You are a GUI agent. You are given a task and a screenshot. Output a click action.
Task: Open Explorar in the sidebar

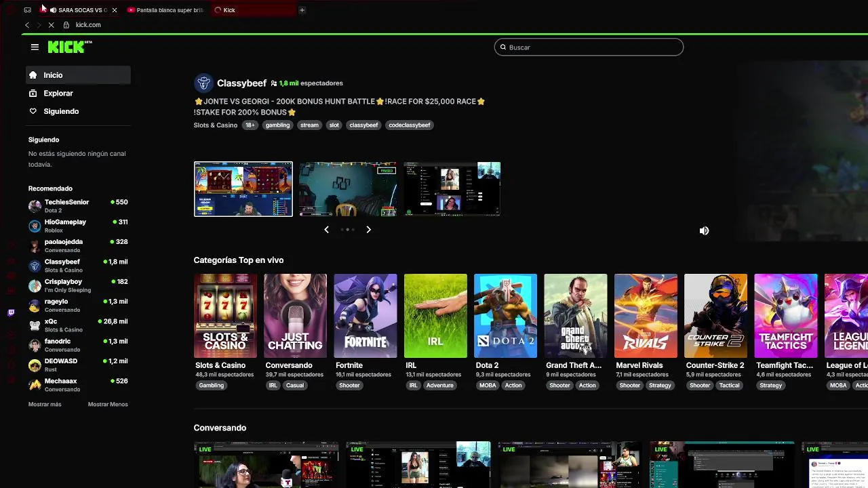[x=78, y=94]
